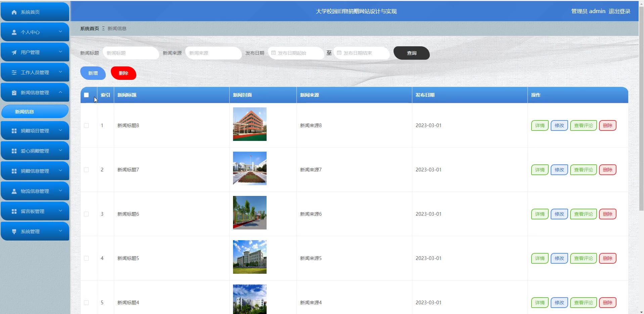Click the person icon beside 个人中心
This screenshot has width=644, height=314.
coord(14,32)
